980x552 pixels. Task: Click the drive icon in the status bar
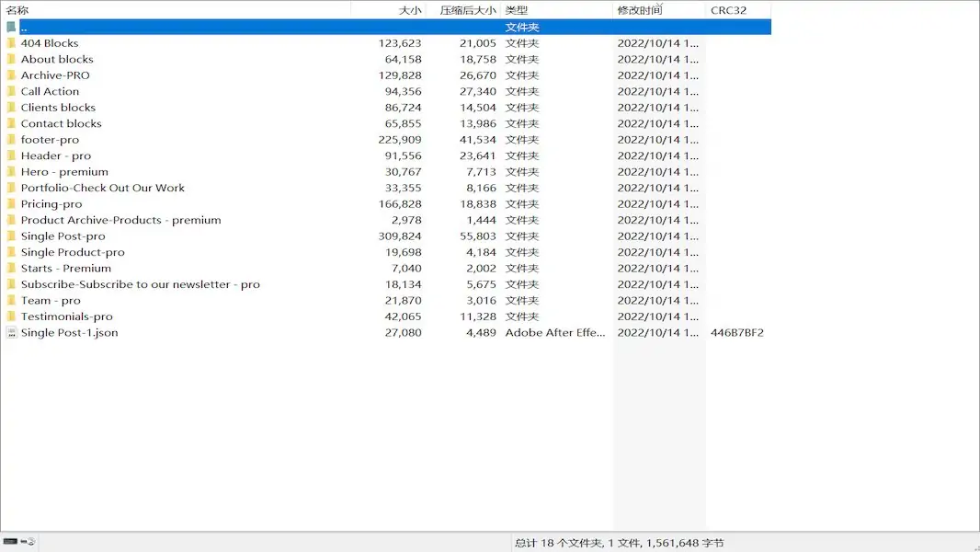click(10, 542)
